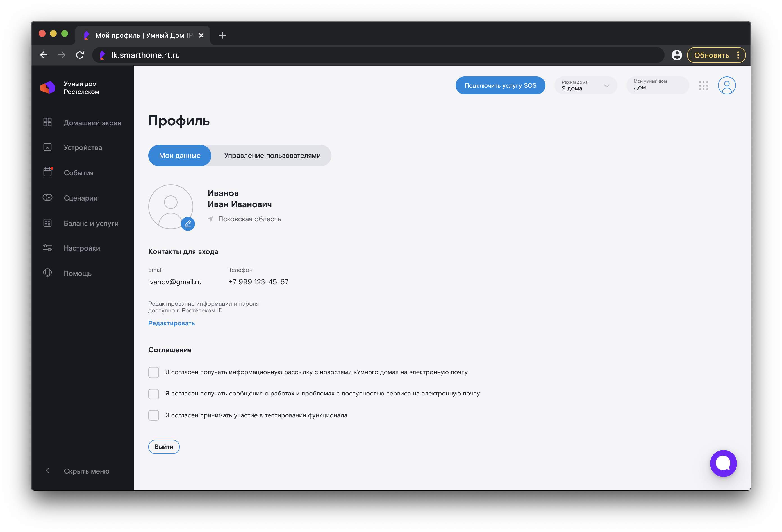Click the Подключить услугу SOS button
Screen dimensions: 782x532
(500, 85)
